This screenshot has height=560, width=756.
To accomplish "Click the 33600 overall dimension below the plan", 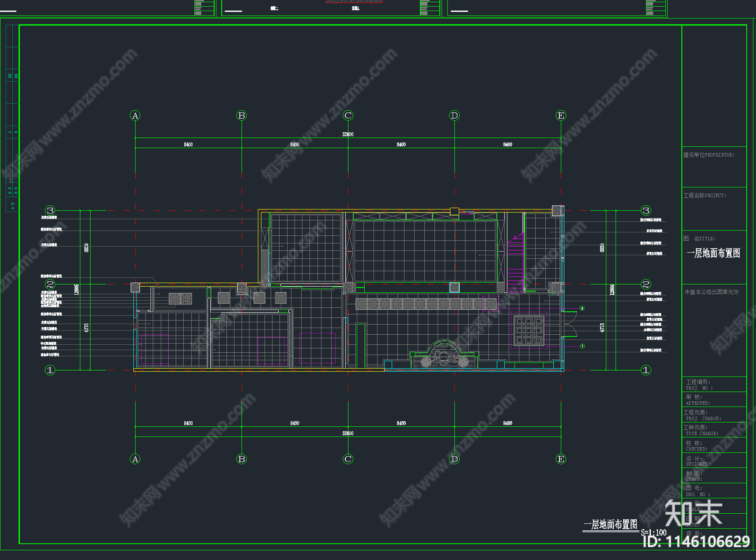I will (348, 433).
